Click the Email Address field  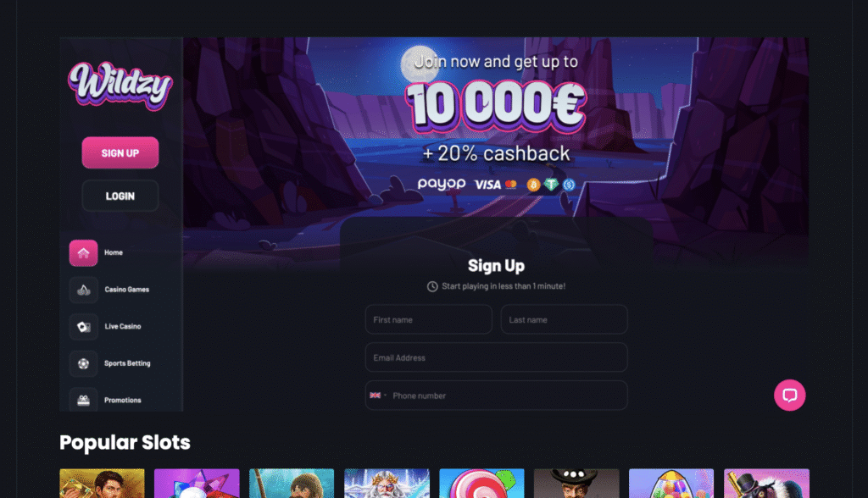pos(497,357)
